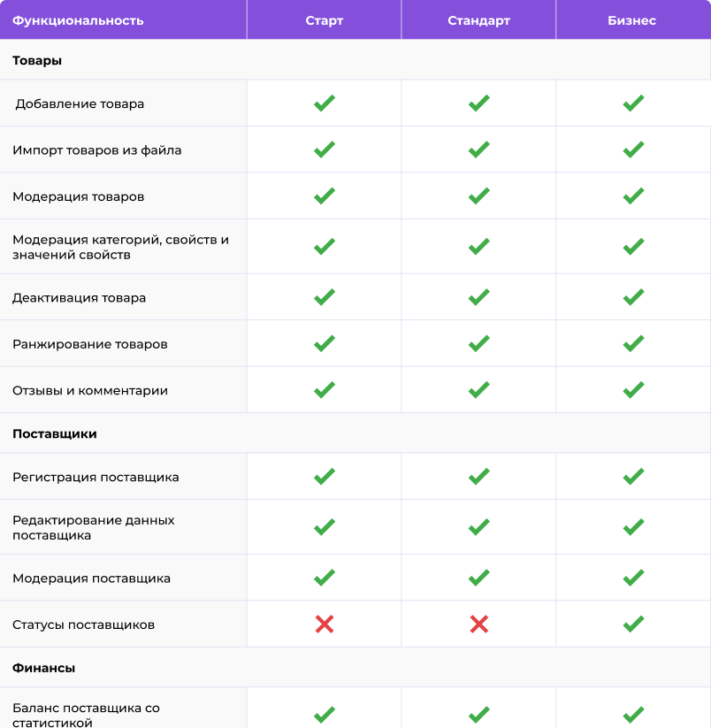This screenshot has width=711, height=728.
Task: Click the Старт checkmark for Регистрация поставщика
Action: point(325,477)
